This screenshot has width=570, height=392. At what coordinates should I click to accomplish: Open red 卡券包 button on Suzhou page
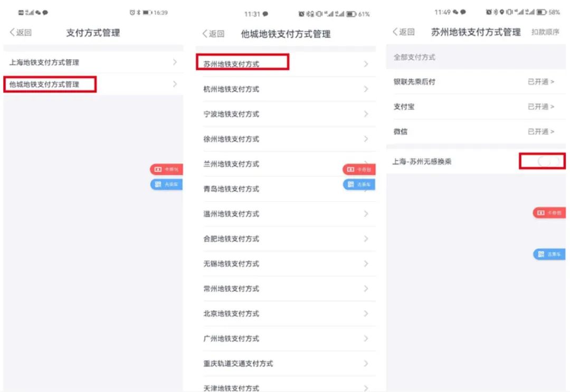click(x=549, y=213)
